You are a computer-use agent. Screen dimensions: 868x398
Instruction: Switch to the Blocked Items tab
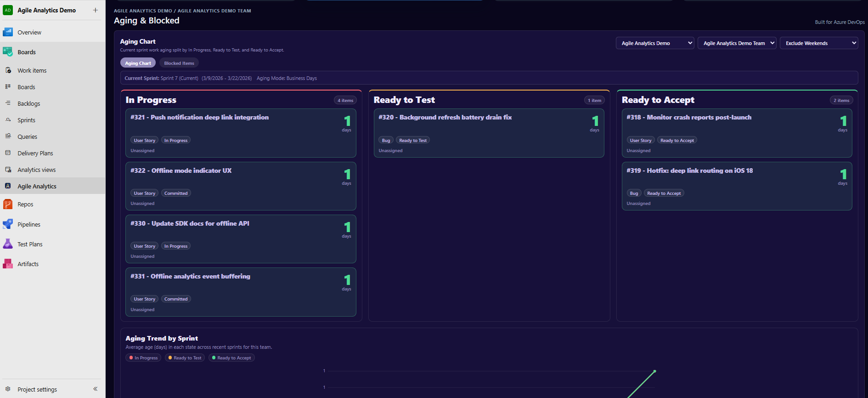coord(179,63)
